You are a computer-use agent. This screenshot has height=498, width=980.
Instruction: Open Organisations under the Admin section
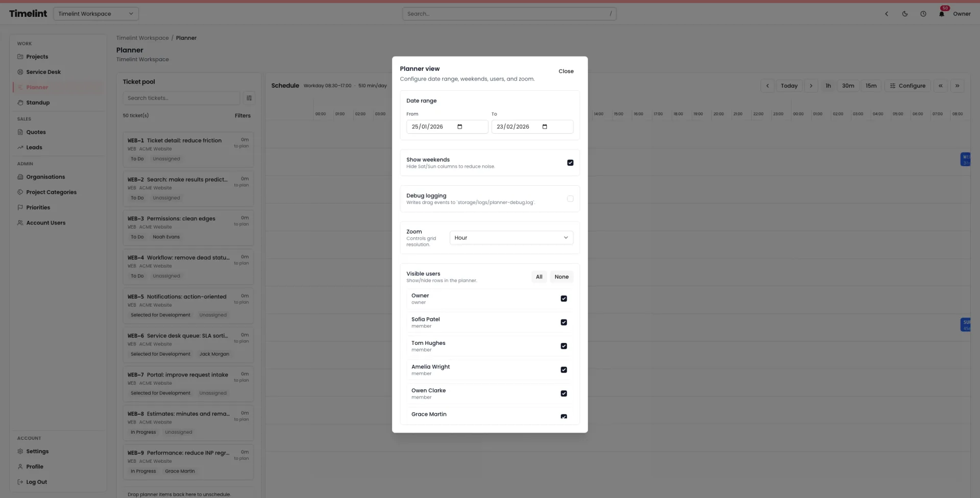[x=45, y=177]
